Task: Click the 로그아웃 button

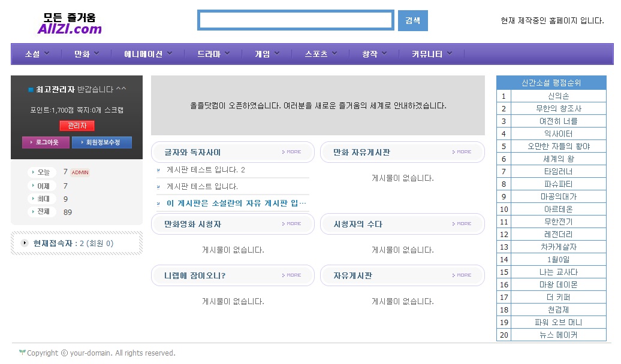Action: pyautogui.click(x=46, y=142)
